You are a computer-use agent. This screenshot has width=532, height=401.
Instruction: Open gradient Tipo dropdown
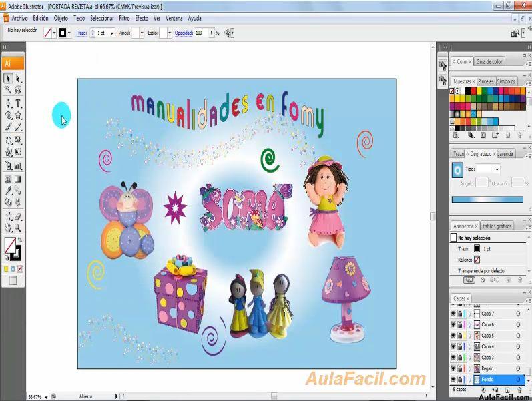(x=497, y=169)
